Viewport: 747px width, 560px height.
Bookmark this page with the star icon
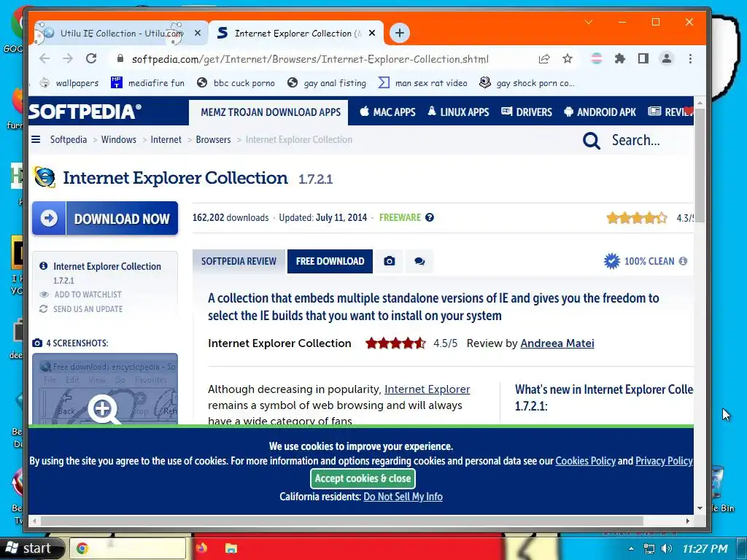point(567,58)
